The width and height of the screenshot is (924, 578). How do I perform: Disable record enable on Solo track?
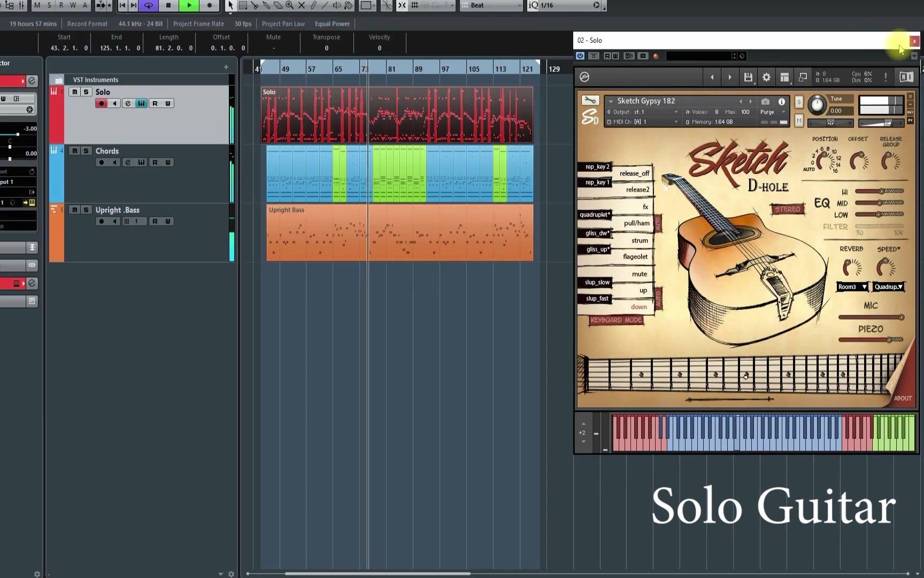pos(101,103)
